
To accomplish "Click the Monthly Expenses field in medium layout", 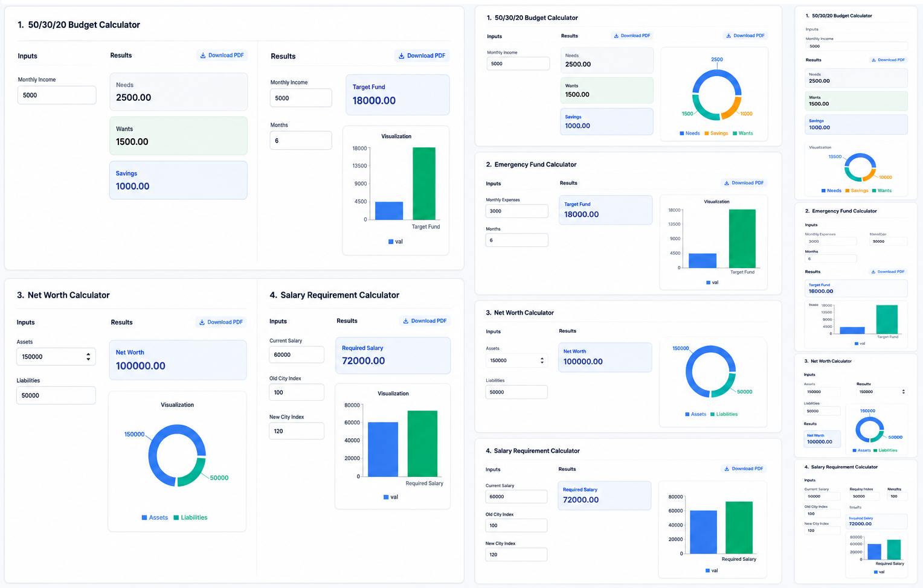I will 517,211.
